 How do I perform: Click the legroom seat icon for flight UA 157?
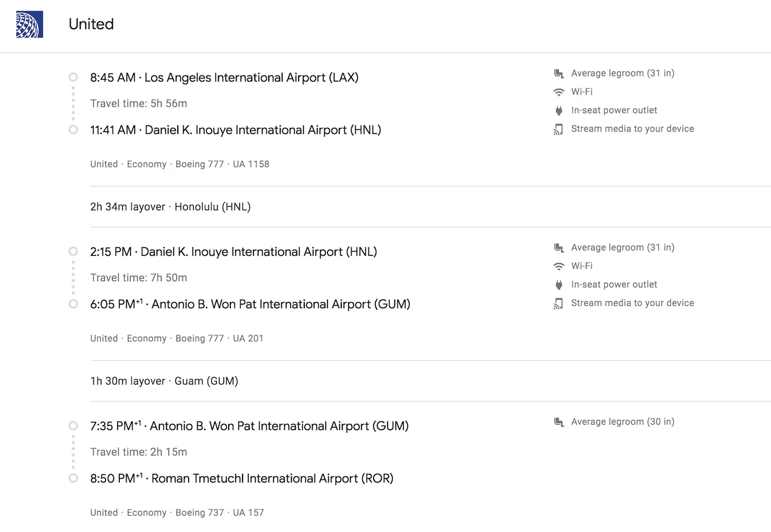click(x=559, y=422)
